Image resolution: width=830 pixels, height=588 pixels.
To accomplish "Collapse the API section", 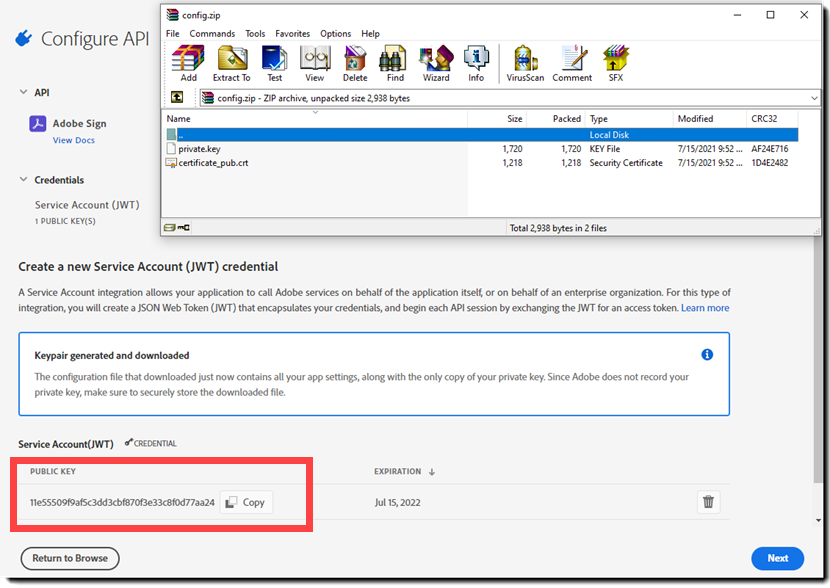I will pyautogui.click(x=23, y=92).
